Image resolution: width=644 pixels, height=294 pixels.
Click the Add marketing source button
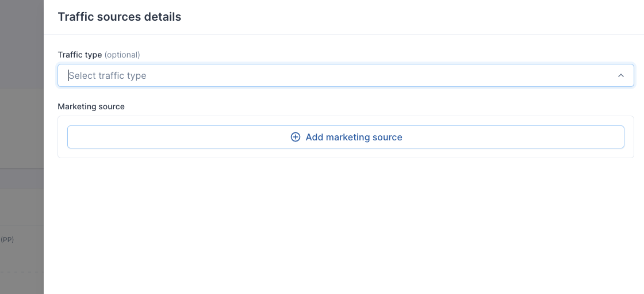tap(346, 137)
